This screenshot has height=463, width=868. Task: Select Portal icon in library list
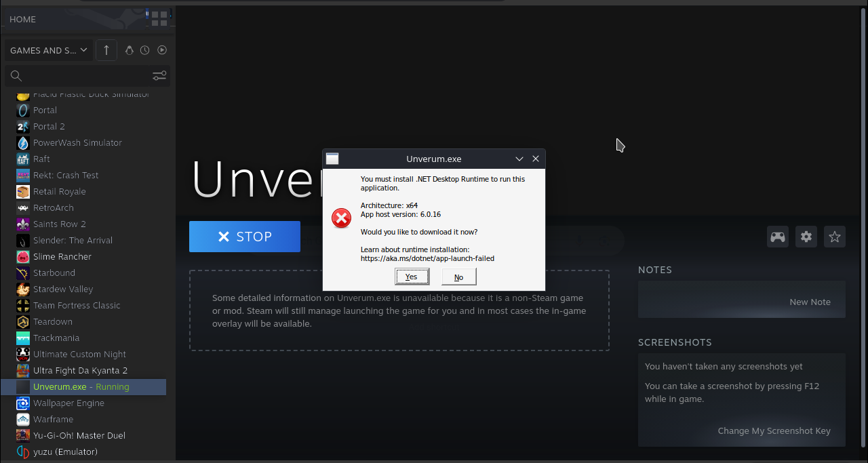[23, 110]
